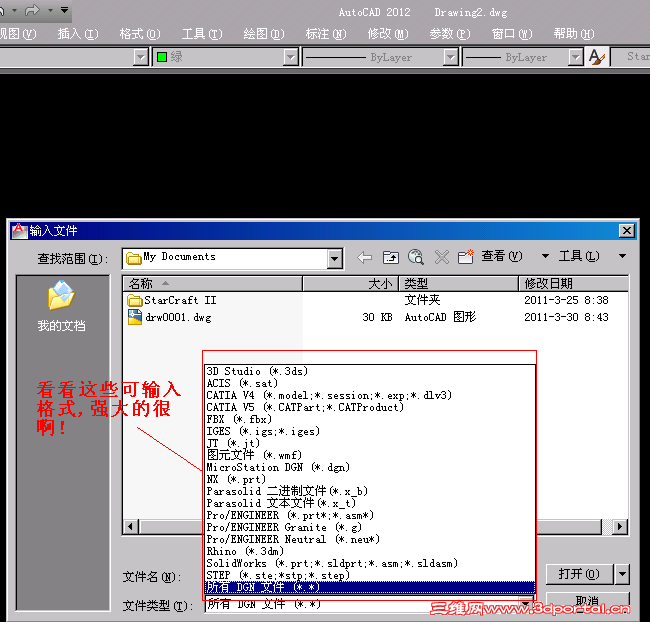Expand the first ByLayer linetype dropdown

(x=450, y=57)
